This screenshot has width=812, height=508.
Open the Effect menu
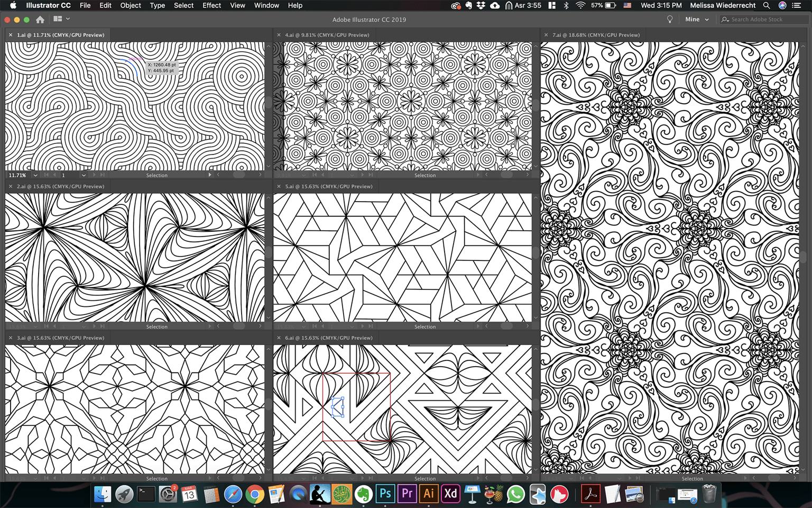(211, 5)
